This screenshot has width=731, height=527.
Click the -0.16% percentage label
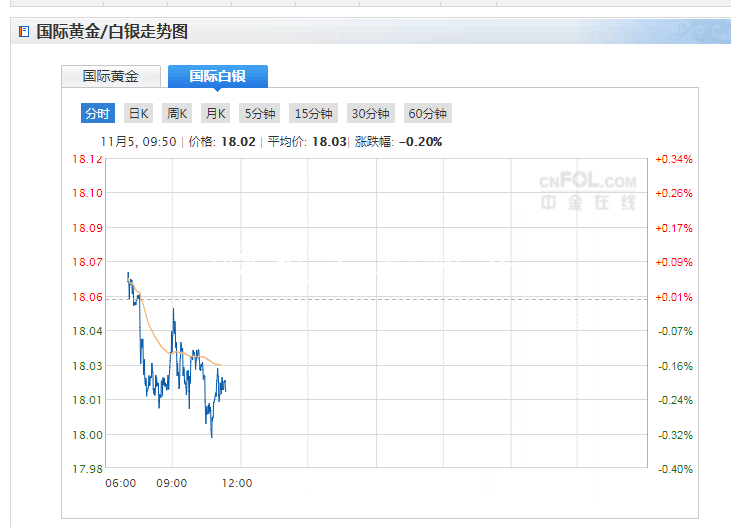click(676, 366)
